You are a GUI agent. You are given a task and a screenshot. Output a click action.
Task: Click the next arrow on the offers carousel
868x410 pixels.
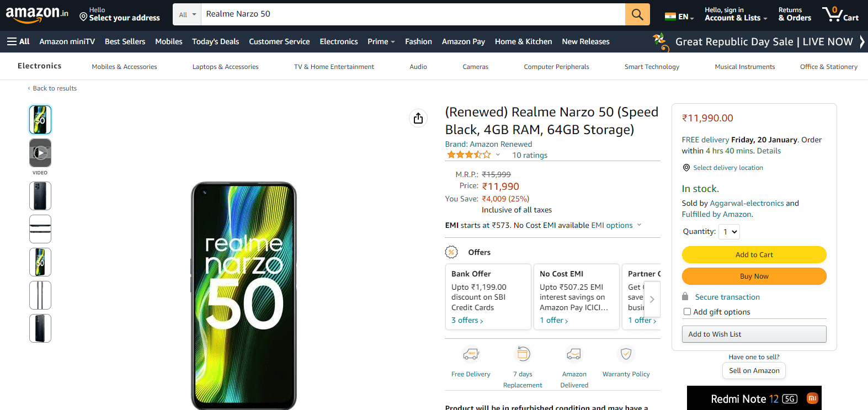coord(652,299)
